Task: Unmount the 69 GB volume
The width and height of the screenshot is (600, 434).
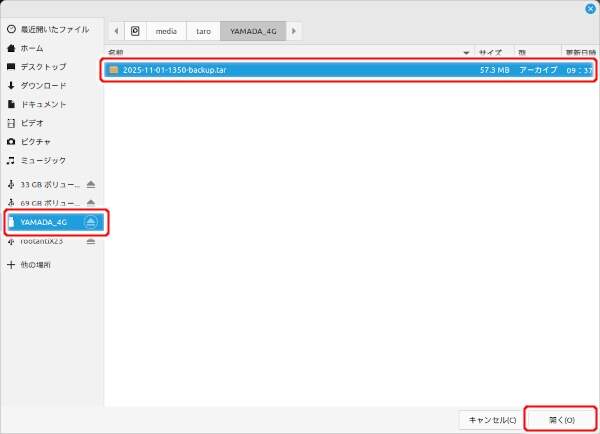Action: pos(91,203)
